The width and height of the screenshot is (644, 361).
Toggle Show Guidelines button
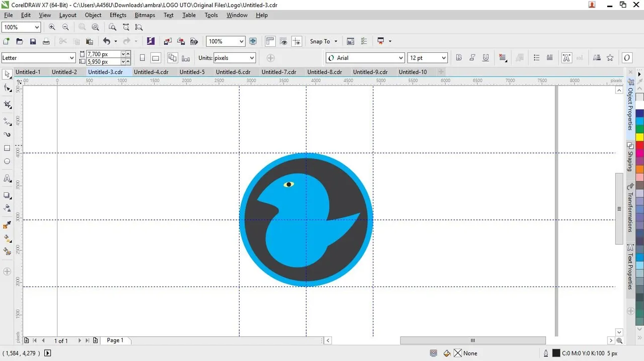click(x=297, y=41)
